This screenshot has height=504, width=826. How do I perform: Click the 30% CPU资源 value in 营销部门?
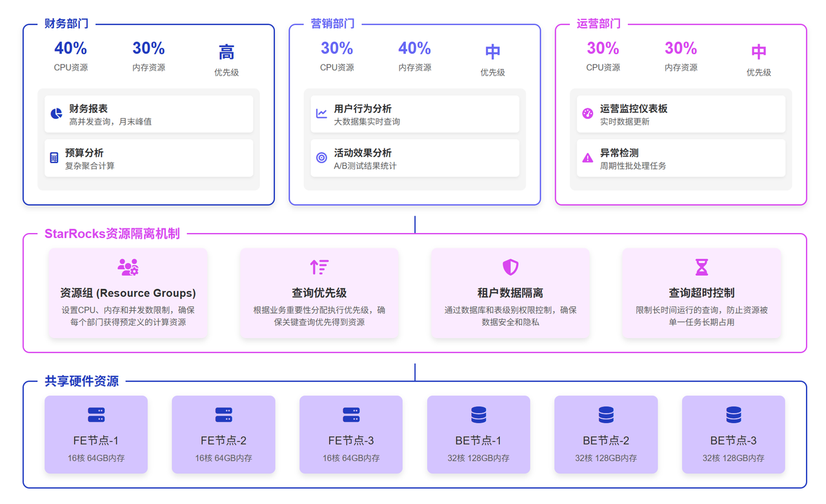coord(337,48)
